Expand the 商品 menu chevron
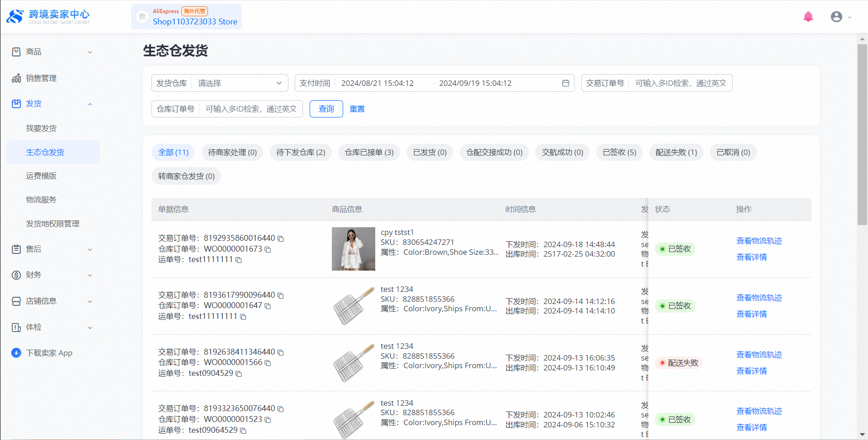The image size is (868, 440). [90, 52]
